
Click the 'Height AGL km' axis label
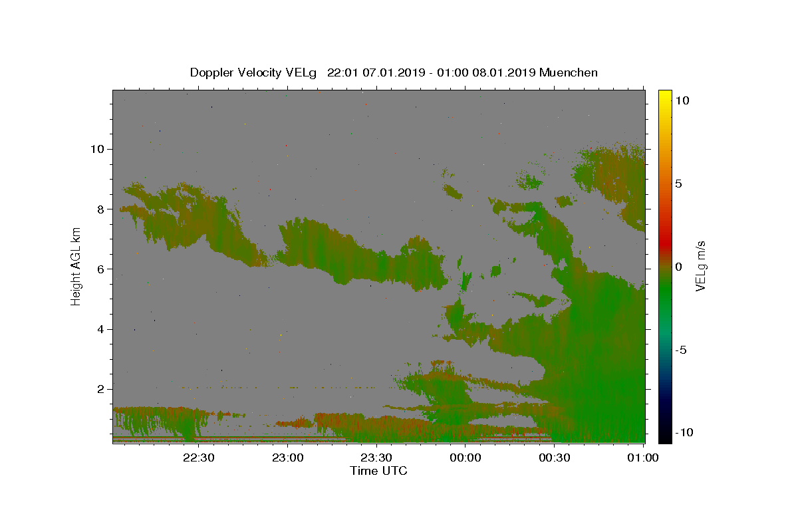click(76, 265)
